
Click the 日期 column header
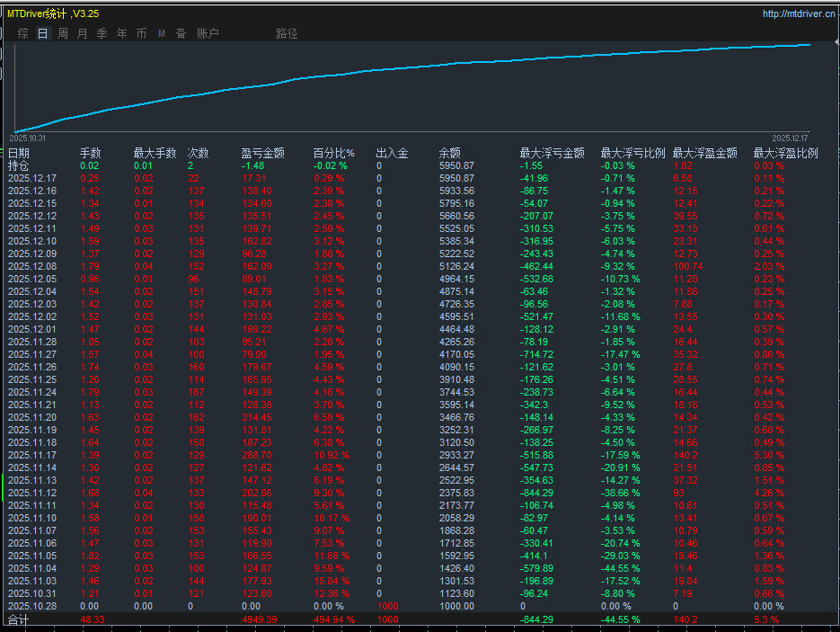(x=19, y=153)
